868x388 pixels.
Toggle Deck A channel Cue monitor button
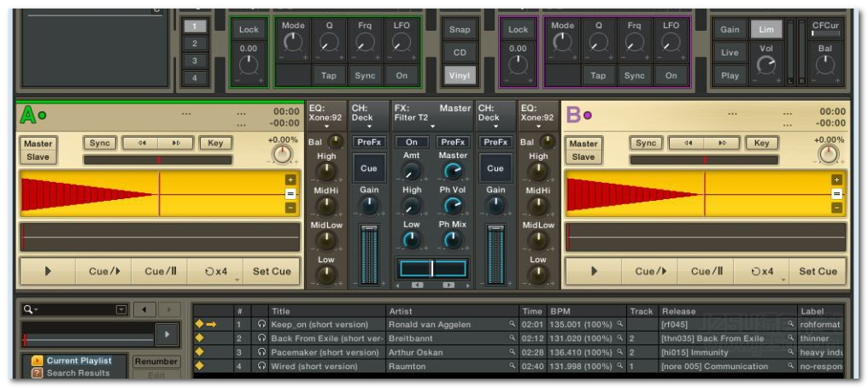tap(369, 168)
